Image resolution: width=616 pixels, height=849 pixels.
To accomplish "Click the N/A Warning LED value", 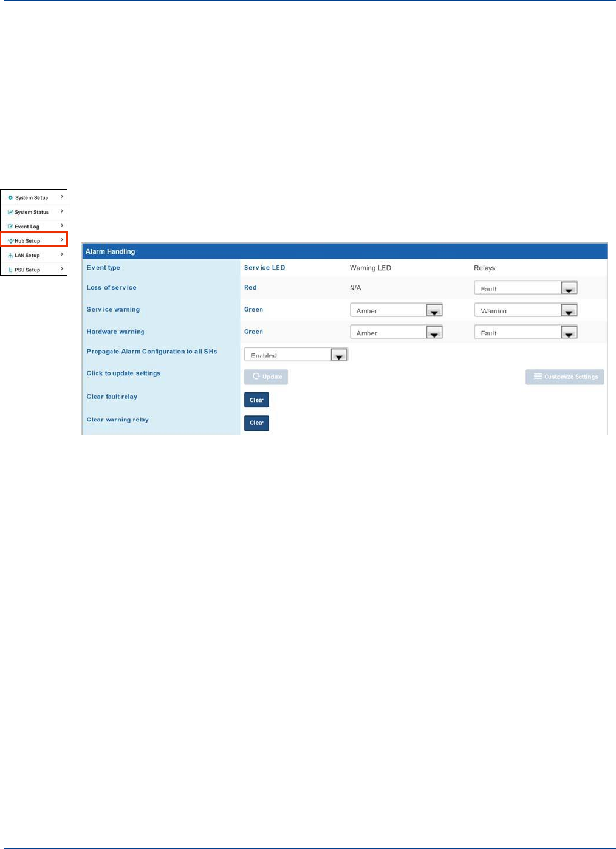I will pos(355,288).
